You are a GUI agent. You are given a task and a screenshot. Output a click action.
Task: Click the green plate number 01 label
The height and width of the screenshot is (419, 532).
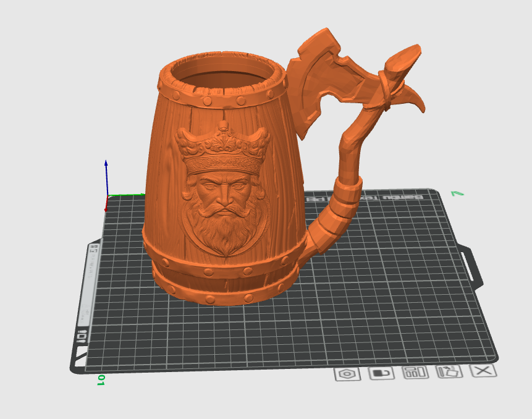coord(101,380)
